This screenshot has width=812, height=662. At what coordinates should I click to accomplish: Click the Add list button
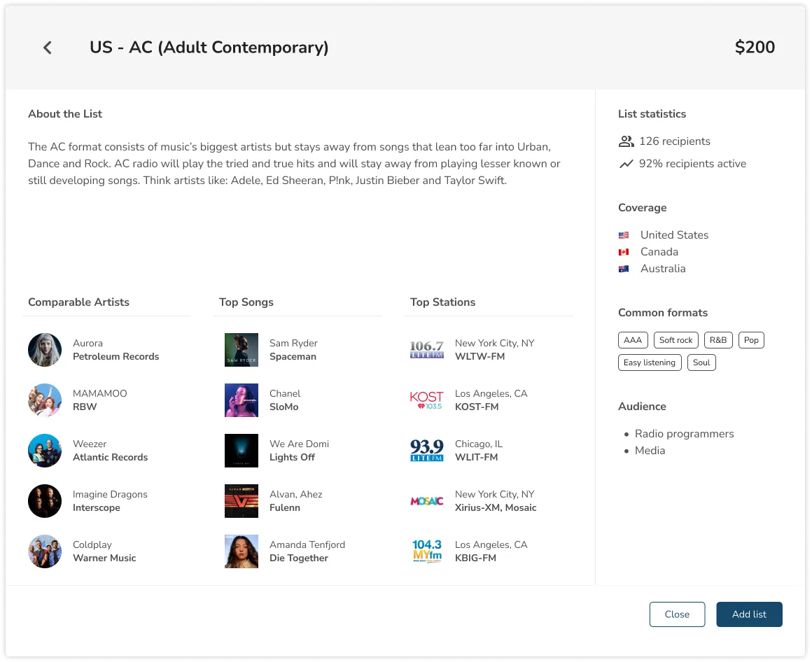(x=749, y=614)
